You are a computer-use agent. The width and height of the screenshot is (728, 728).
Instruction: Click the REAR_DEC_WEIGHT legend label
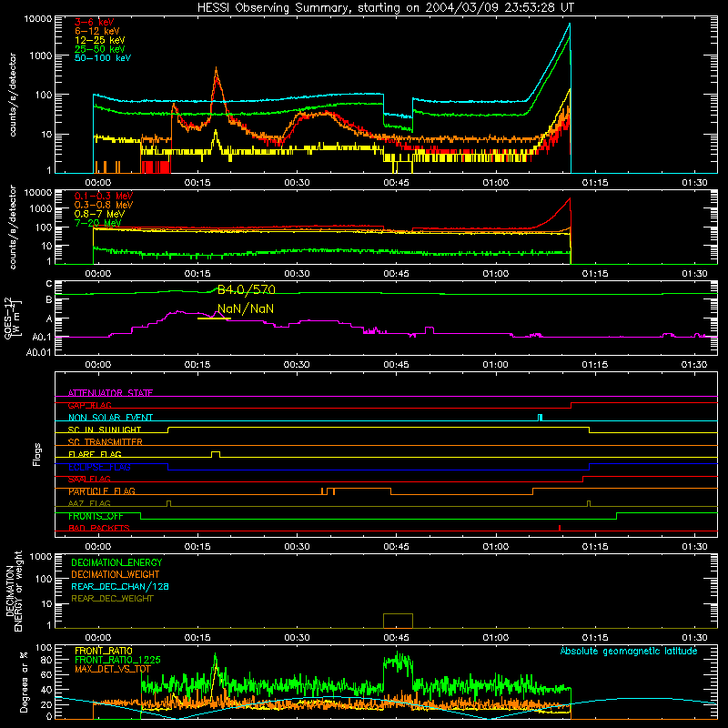112,599
